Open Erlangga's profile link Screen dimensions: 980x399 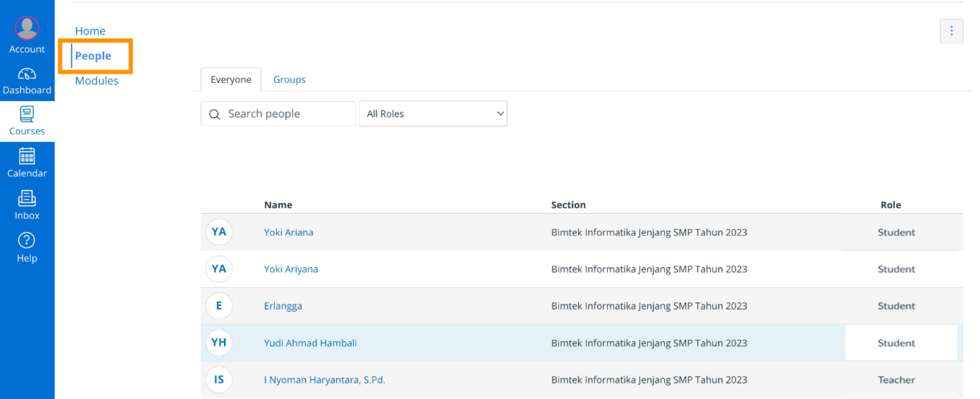tap(283, 306)
